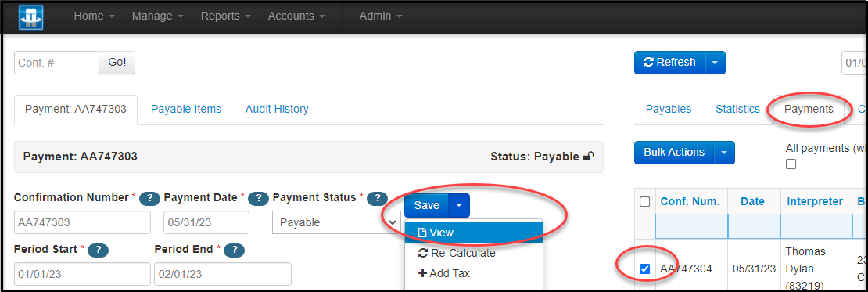Click the Save button
This screenshot has height=292, width=868.
coord(427,206)
